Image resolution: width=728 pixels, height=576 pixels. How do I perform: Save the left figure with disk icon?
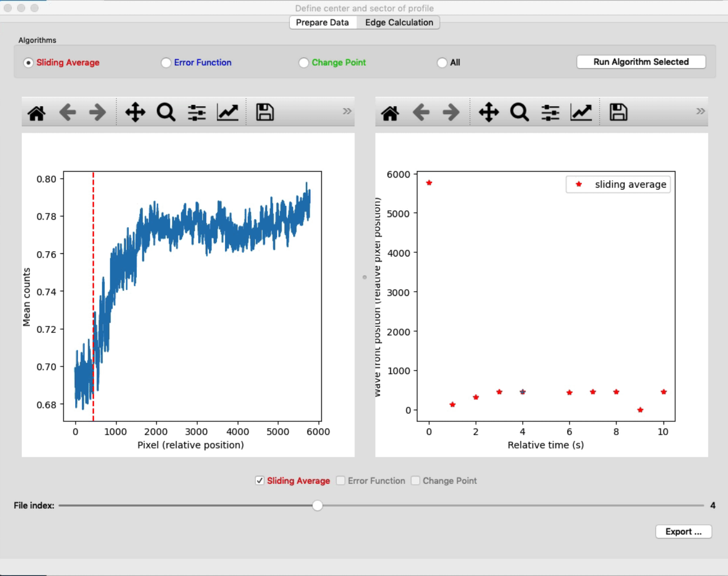click(265, 113)
